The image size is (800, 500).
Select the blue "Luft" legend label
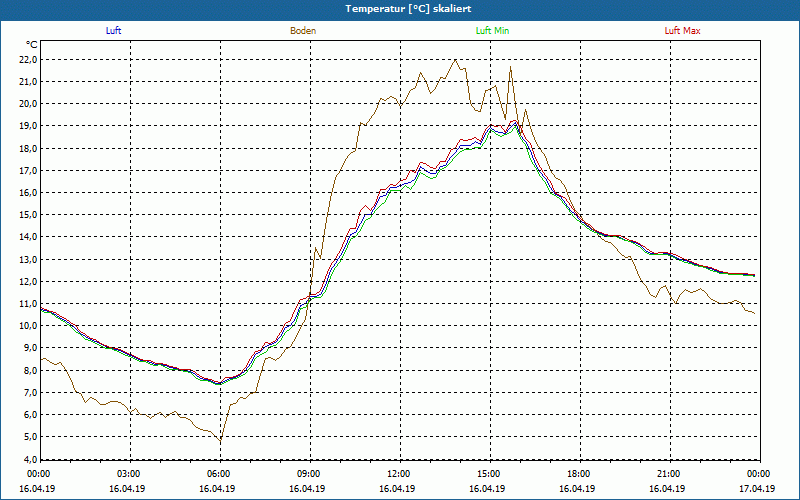tap(113, 31)
